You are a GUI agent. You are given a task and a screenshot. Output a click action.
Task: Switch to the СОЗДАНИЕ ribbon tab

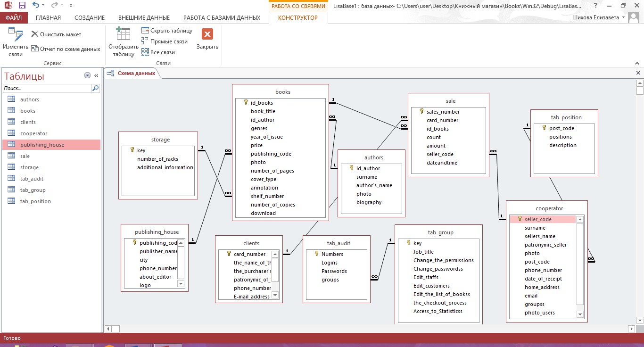90,18
